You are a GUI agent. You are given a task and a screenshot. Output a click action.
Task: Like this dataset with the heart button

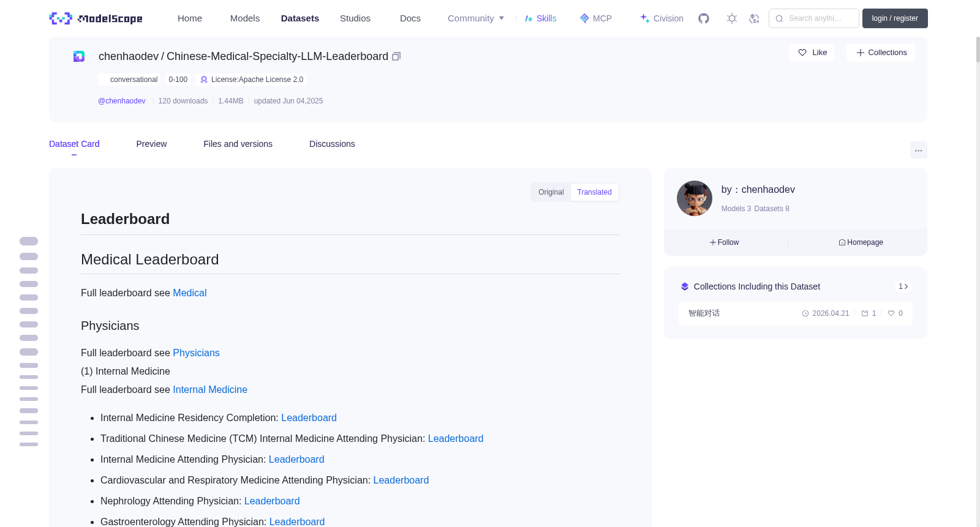pos(812,53)
